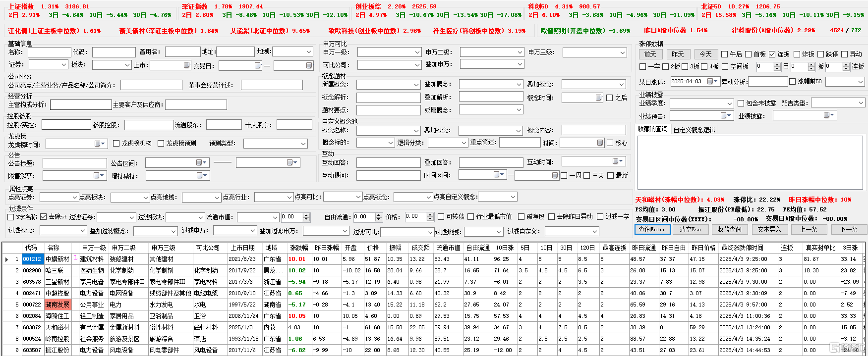Open calendar picker for 公告区间 start date

[201, 162]
